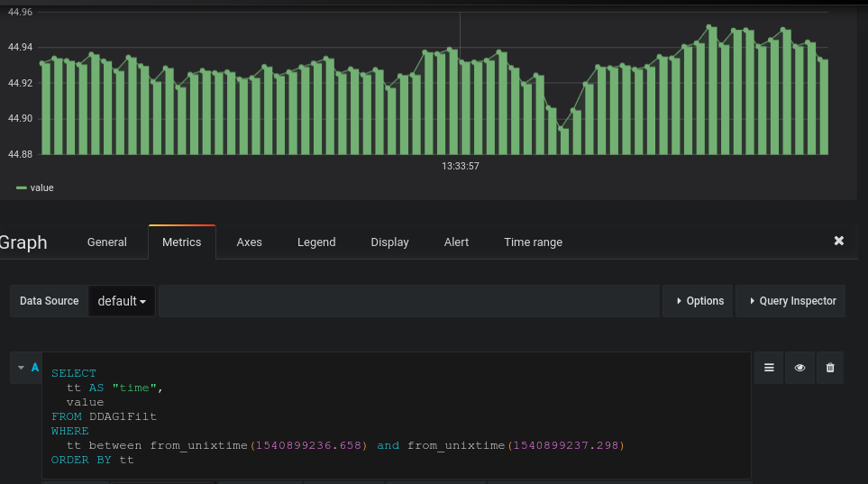
Task: Open the Axes tab
Action: 249,242
